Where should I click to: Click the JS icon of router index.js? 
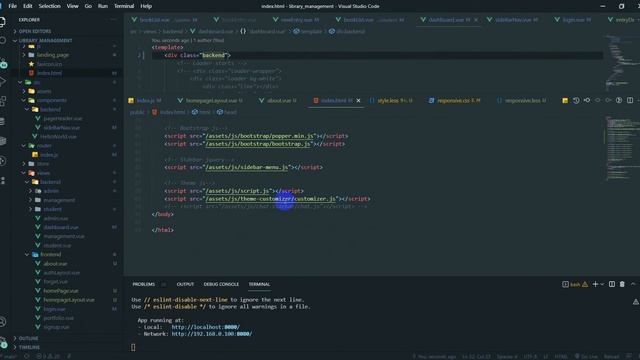click(x=35, y=155)
